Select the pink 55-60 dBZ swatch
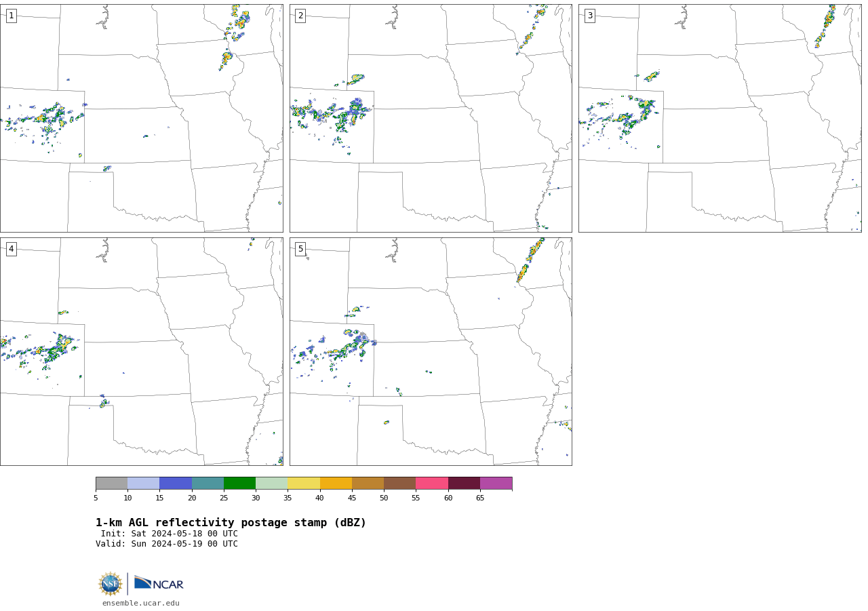 (x=432, y=484)
